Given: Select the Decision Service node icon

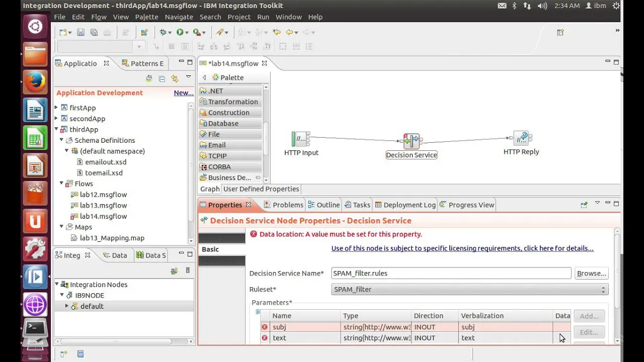Looking at the screenshot, I should pyautogui.click(x=412, y=141).
